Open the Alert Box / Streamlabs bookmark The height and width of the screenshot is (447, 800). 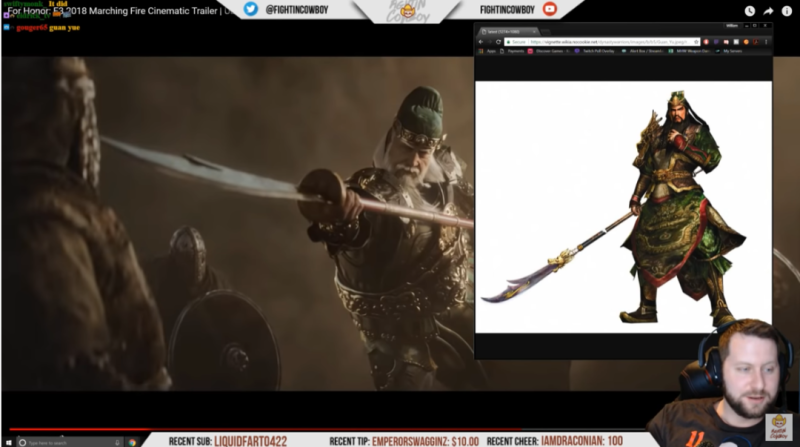pos(642,51)
